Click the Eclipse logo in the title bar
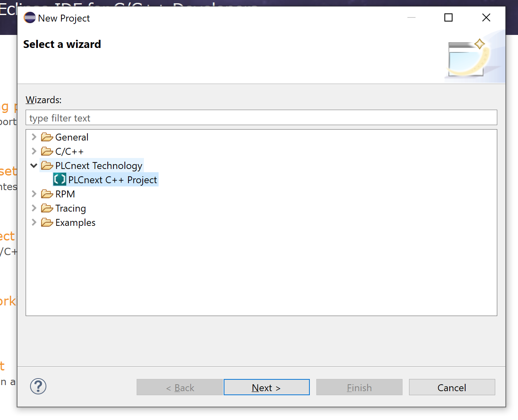 (30, 18)
